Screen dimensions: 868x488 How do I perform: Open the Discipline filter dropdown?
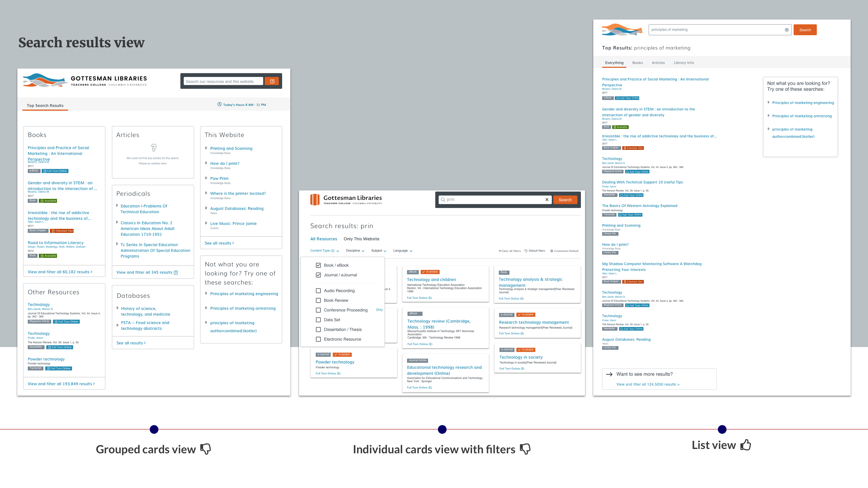pyautogui.click(x=355, y=251)
